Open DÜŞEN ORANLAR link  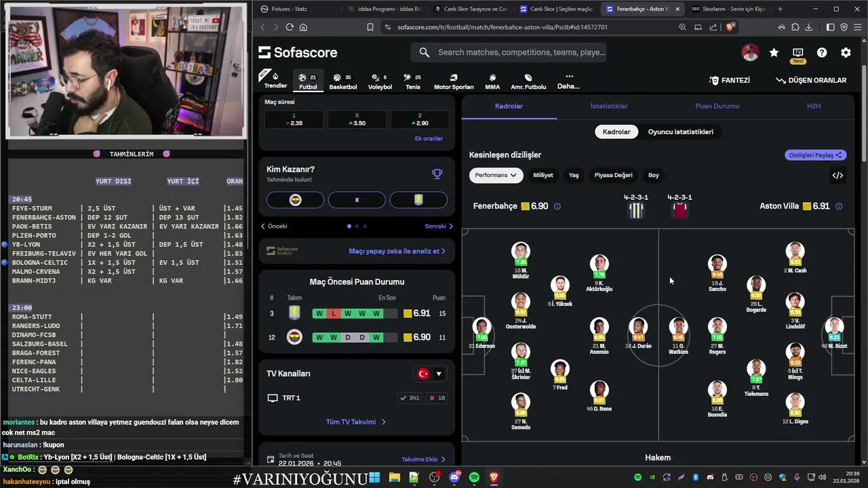click(x=811, y=80)
